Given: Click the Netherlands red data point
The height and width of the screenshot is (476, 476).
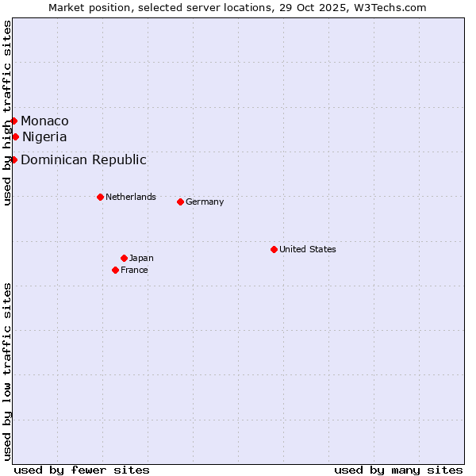Looking at the screenshot, I should click(x=100, y=197).
